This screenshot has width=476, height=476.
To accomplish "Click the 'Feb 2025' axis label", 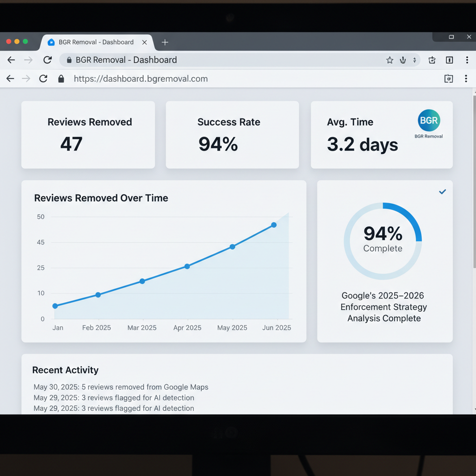I will click(97, 328).
